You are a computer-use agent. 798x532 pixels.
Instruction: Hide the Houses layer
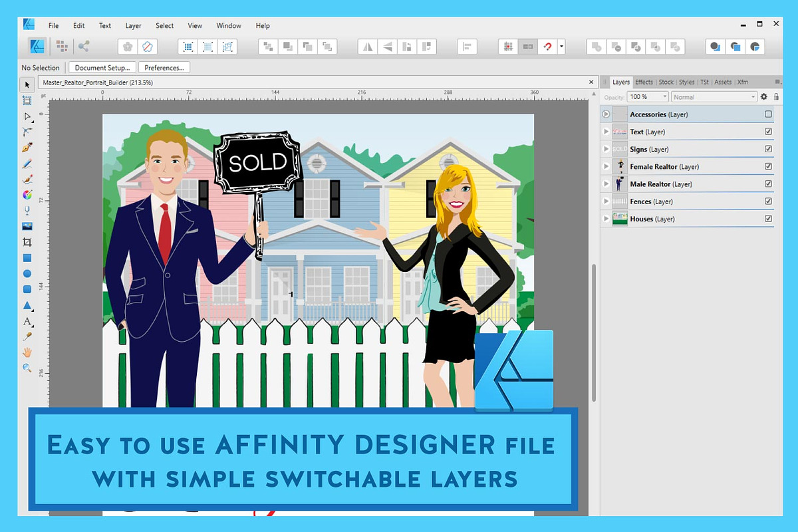pos(768,218)
